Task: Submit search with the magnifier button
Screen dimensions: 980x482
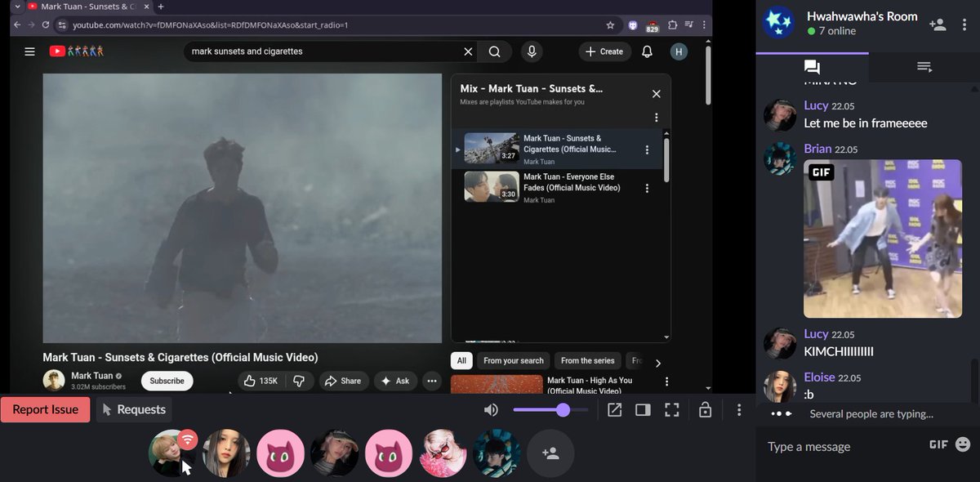Action: point(495,51)
